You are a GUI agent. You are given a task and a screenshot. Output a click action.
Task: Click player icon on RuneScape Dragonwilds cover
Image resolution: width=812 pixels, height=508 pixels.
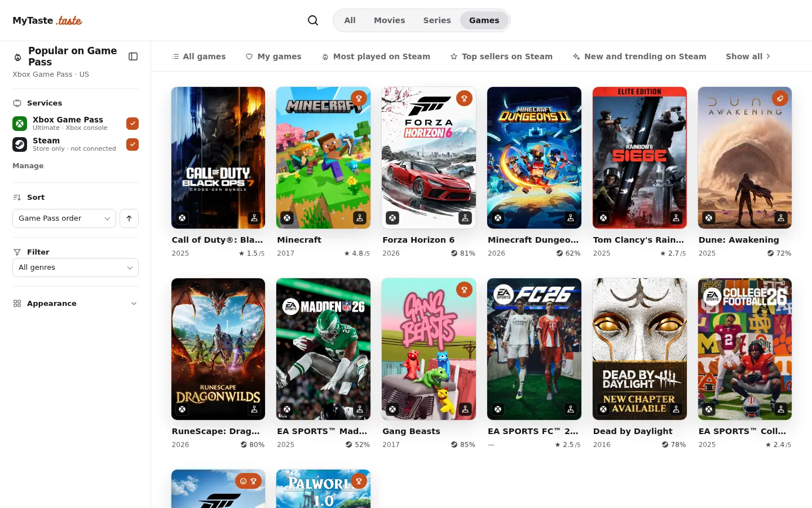tap(254, 409)
